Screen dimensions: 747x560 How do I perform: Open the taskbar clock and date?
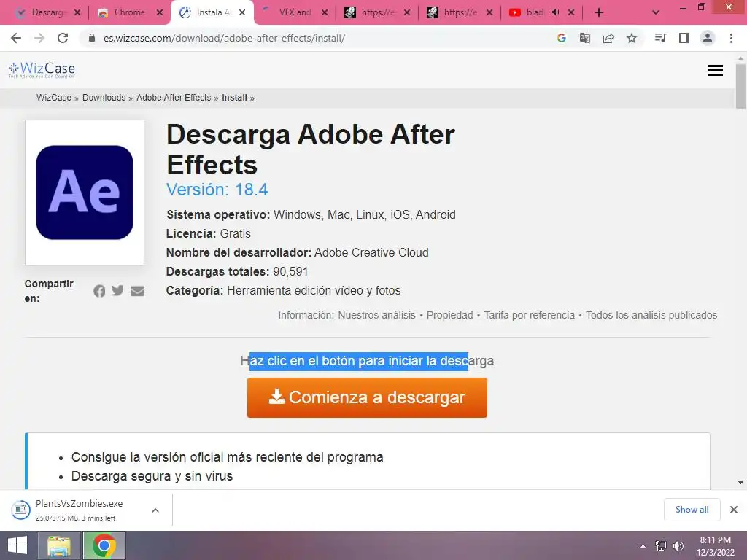(716, 546)
